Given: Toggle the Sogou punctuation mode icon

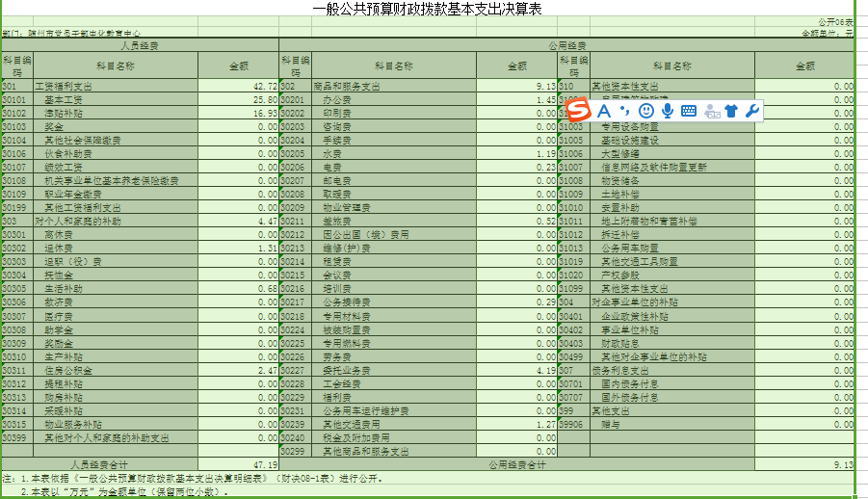Looking at the screenshot, I should pos(625,111).
